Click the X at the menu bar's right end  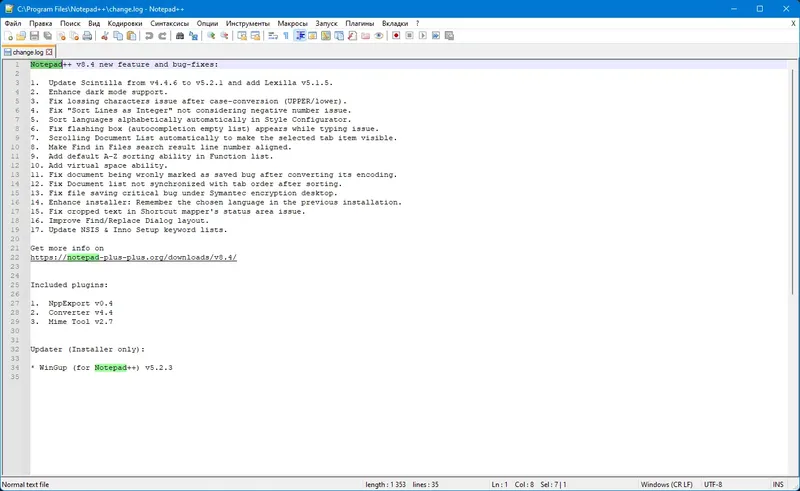tap(793, 23)
